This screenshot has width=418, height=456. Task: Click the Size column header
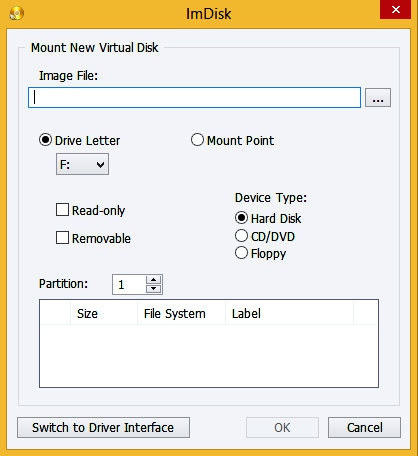point(104,314)
